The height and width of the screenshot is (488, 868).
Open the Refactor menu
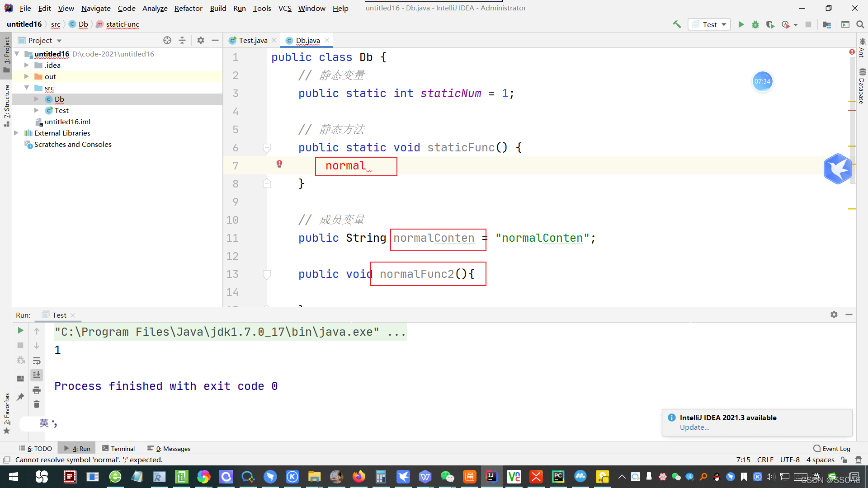[x=188, y=8]
